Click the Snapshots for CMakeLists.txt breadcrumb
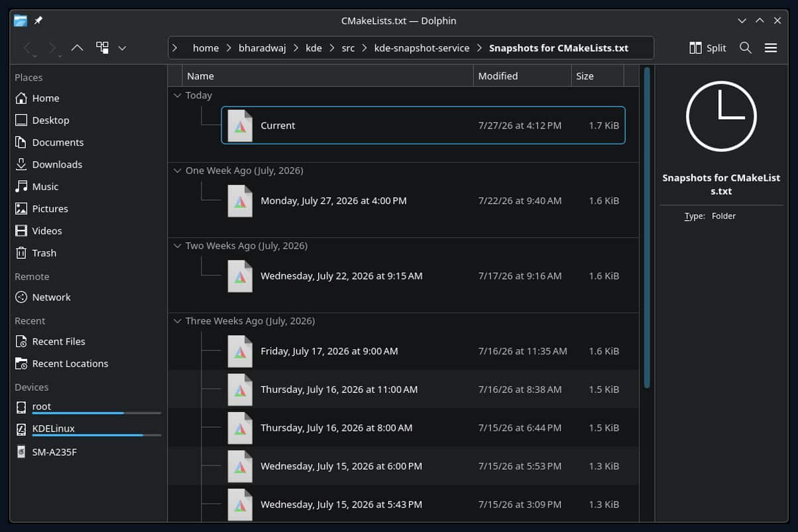This screenshot has width=798, height=532. click(x=559, y=48)
